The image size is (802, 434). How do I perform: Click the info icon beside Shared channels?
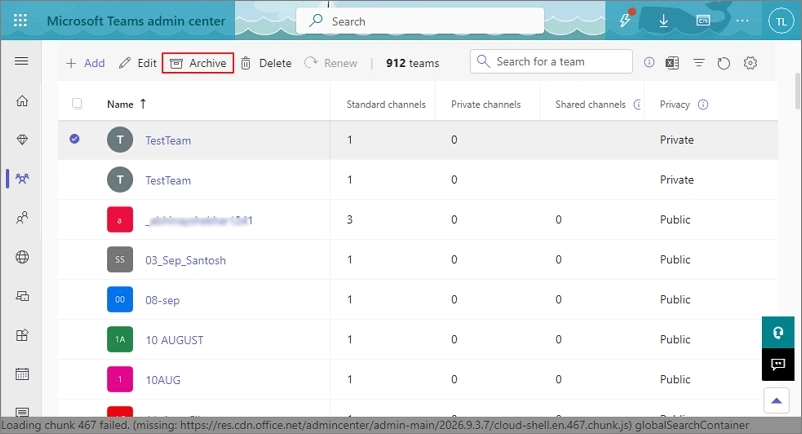637,104
